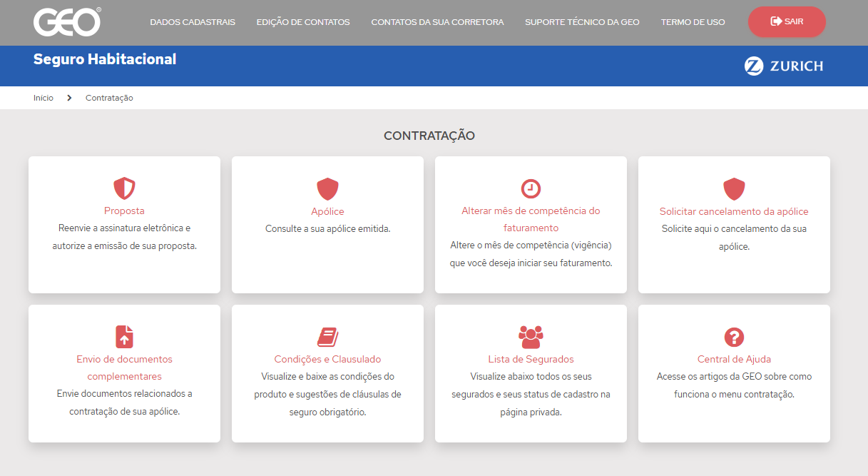Click the file upload icon for Envio de documentos
Viewport: 868px width, 476px height.
pyautogui.click(x=124, y=336)
